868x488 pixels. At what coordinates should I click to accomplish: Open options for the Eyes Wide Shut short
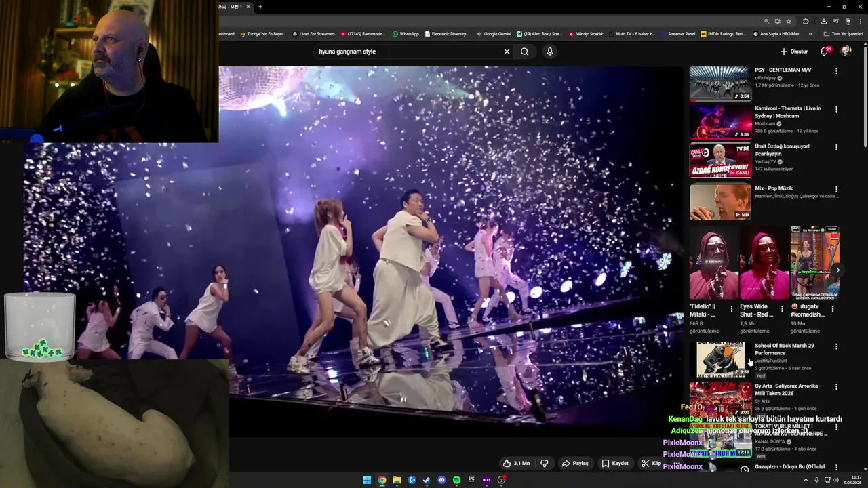(782, 308)
